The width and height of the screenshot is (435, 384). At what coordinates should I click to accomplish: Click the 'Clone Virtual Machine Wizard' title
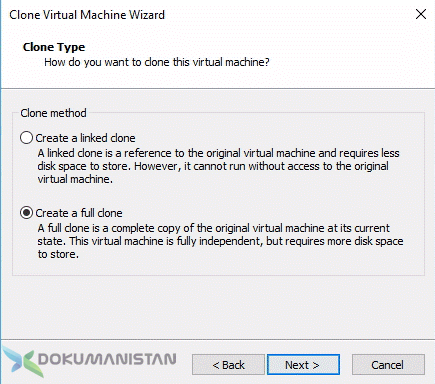click(x=87, y=15)
